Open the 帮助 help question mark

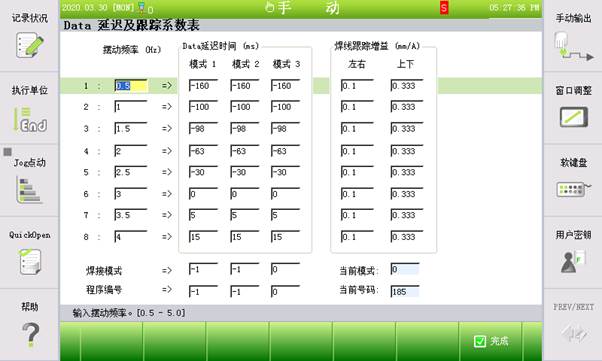click(30, 335)
